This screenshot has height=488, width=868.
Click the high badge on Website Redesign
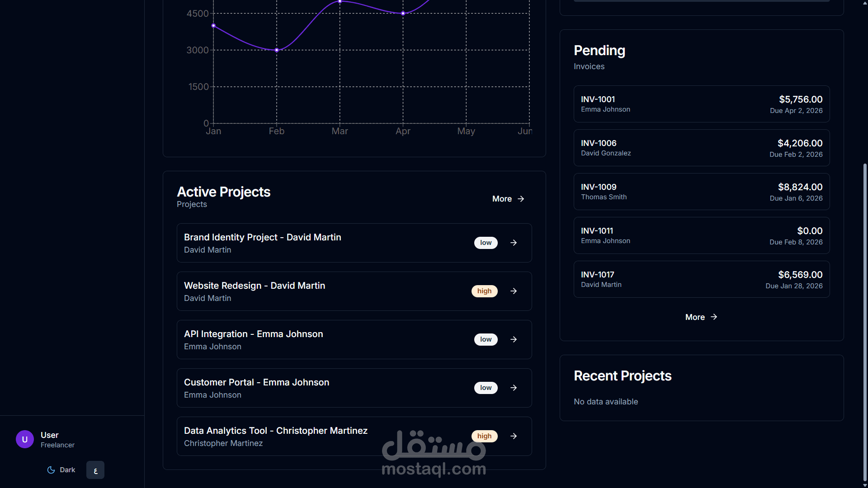484,291
